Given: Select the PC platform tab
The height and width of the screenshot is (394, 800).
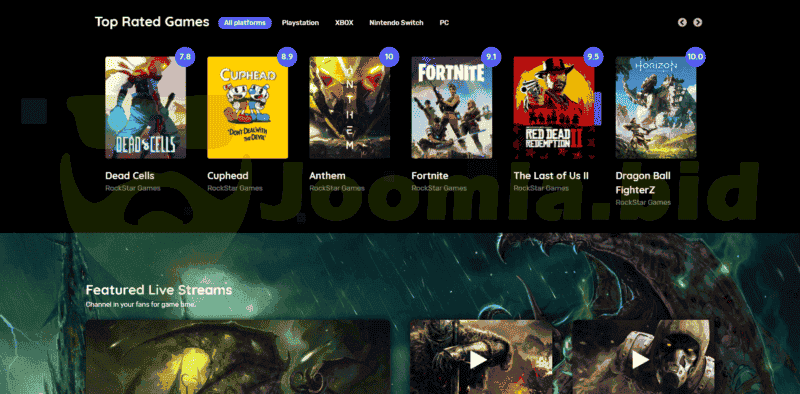Looking at the screenshot, I should pos(444,23).
